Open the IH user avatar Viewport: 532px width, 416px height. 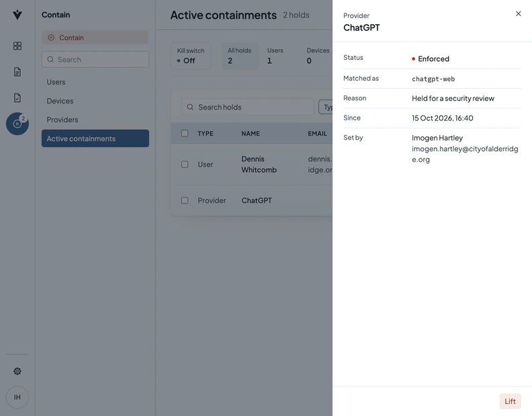[17, 397]
